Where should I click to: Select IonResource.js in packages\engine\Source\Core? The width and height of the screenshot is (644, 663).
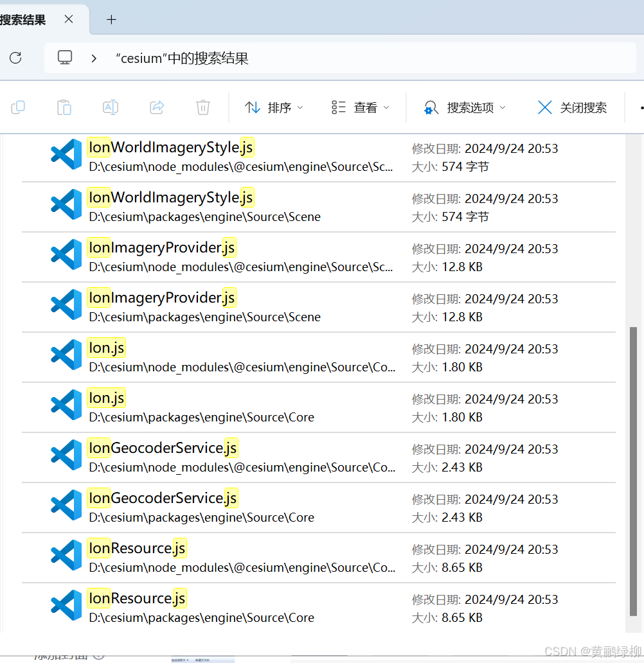coord(318,608)
